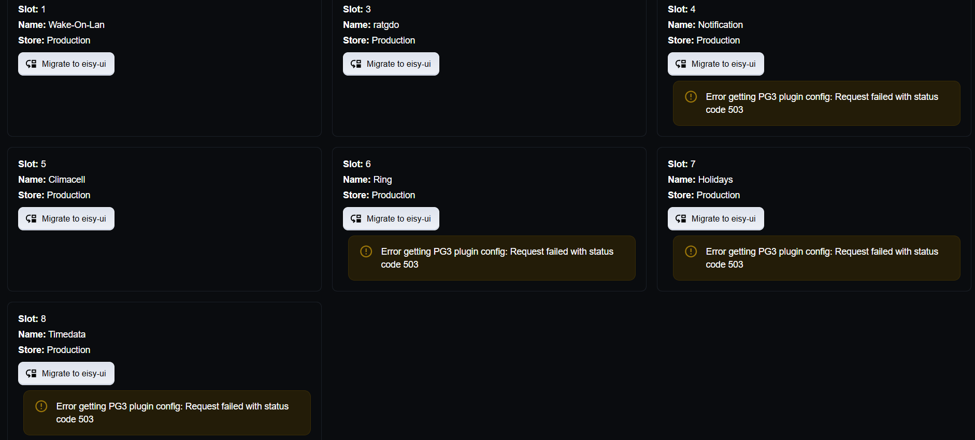Select the 'Name: Timedata' text
The width and height of the screenshot is (975, 440).
(x=52, y=334)
